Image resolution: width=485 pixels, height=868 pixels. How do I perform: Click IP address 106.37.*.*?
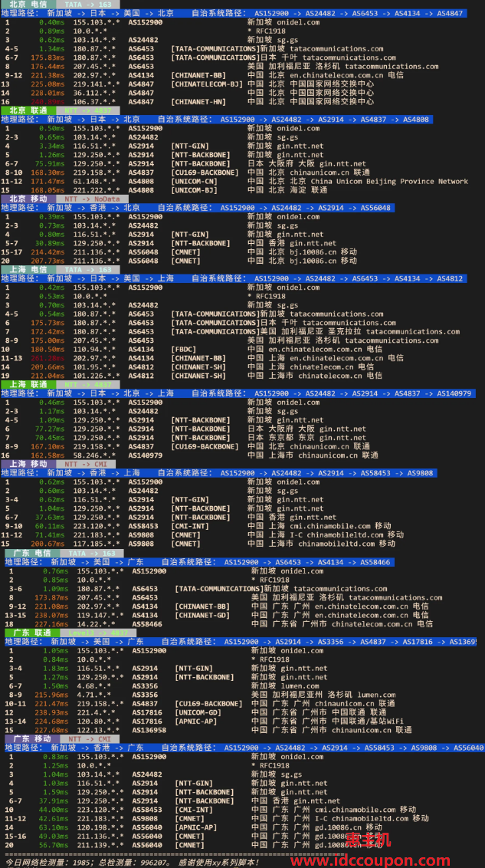pos(94,102)
